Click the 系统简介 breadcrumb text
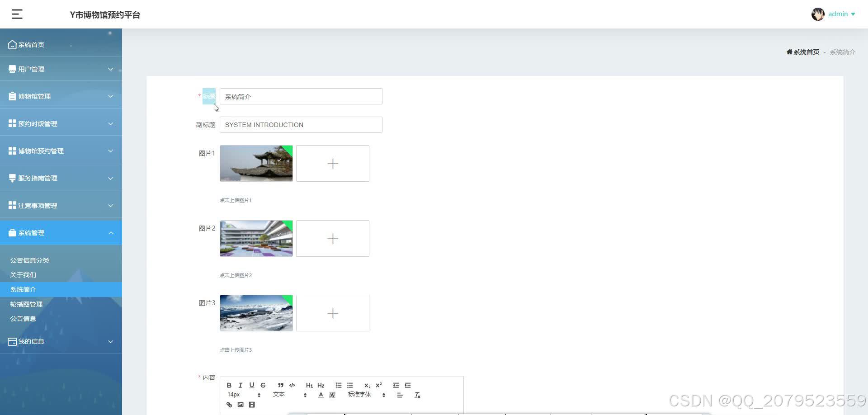The height and width of the screenshot is (415, 868). [x=843, y=52]
